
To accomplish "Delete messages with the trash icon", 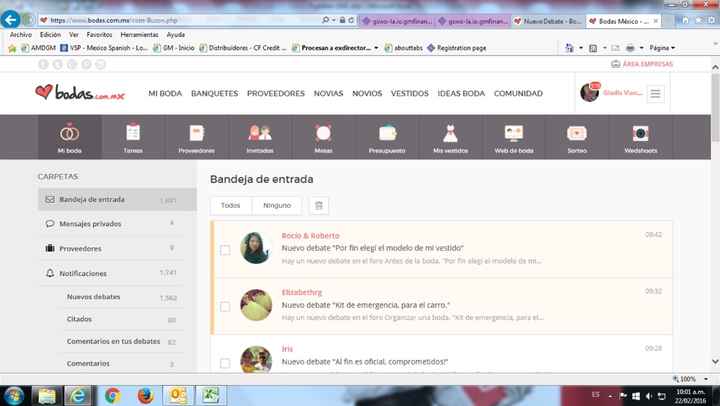I will coord(318,205).
